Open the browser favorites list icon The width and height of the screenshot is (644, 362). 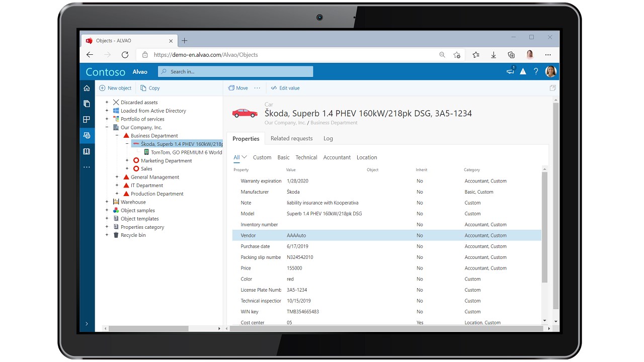[x=475, y=55]
